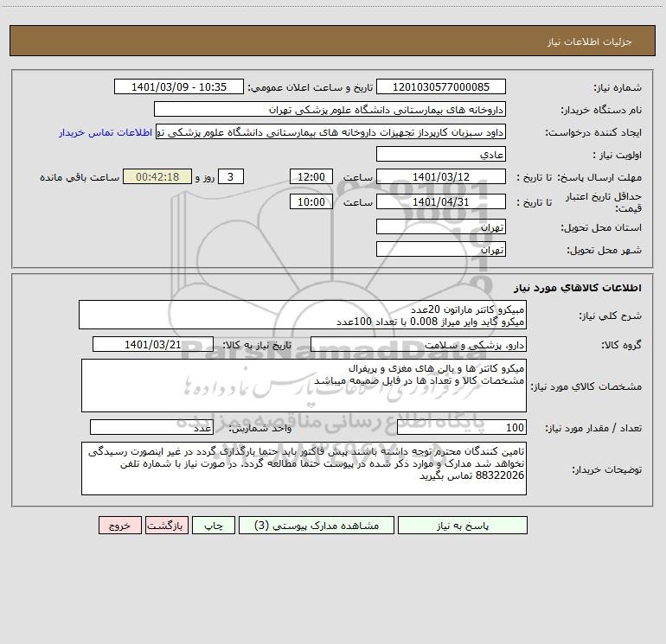Click announcement date field 1401/03/09 - 10:35
This screenshot has height=644, width=666.
179,86
